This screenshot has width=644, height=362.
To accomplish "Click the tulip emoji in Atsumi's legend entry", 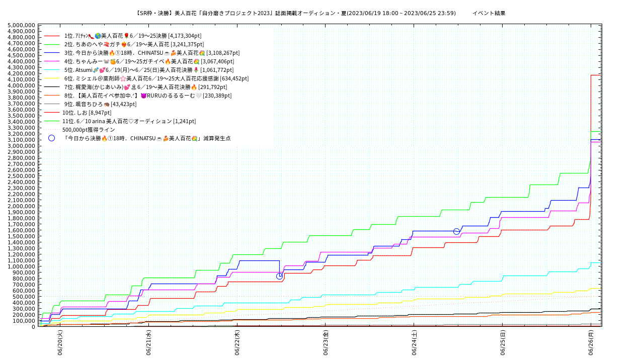I will pos(196,70).
